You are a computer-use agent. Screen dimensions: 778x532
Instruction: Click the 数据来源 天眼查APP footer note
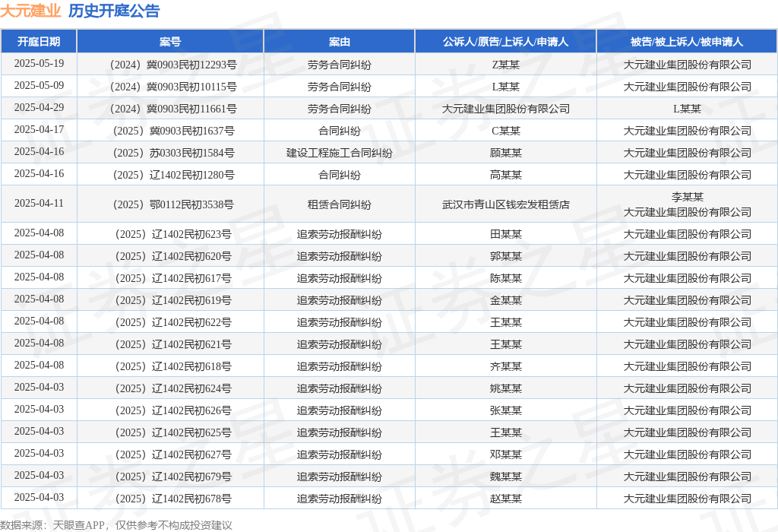(x=116, y=525)
